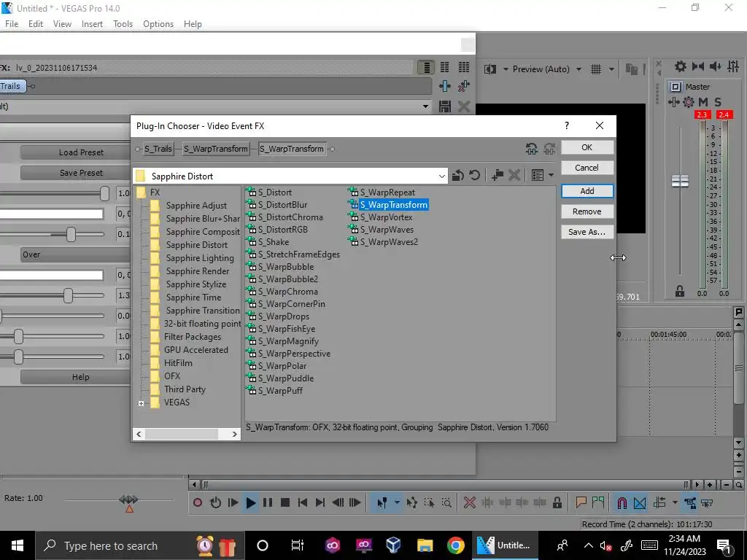Open Master Bus audio properties gear icon
This screenshot has width=747, height=560.
pos(681,66)
